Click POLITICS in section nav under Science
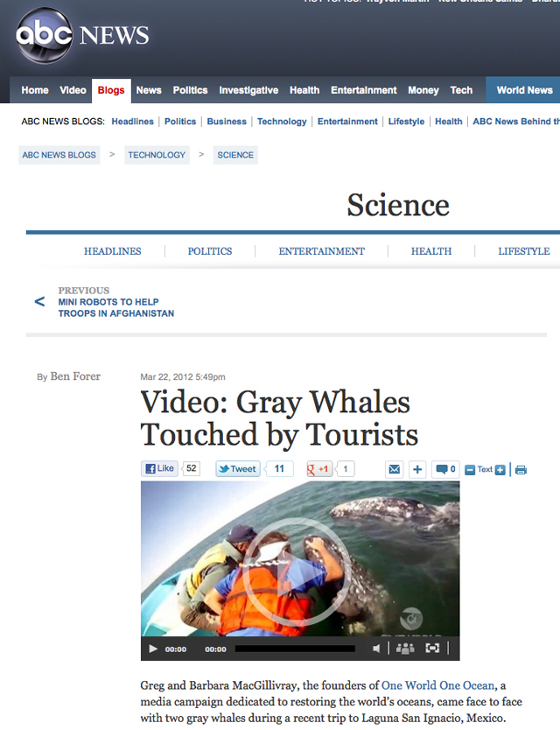Screen dimensions: 560x730 [x=210, y=251]
